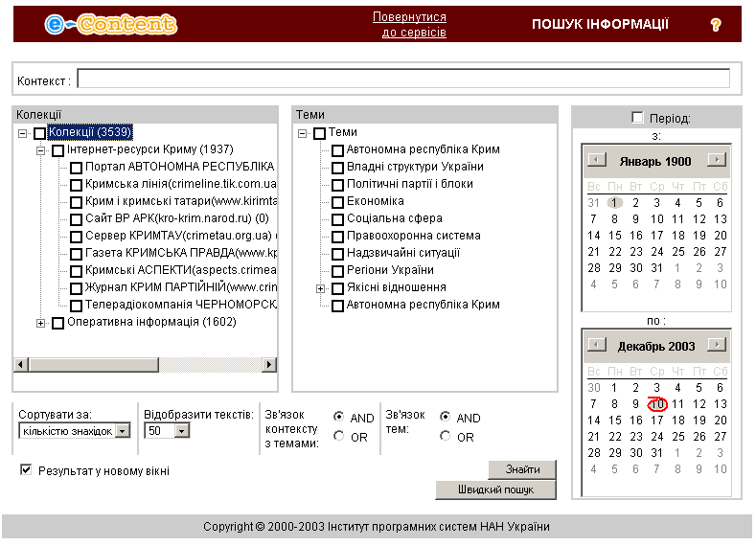Viewport: 756px width, 546px height.
Task: Expand Оперативна інформація tree node
Action: pos(41,324)
